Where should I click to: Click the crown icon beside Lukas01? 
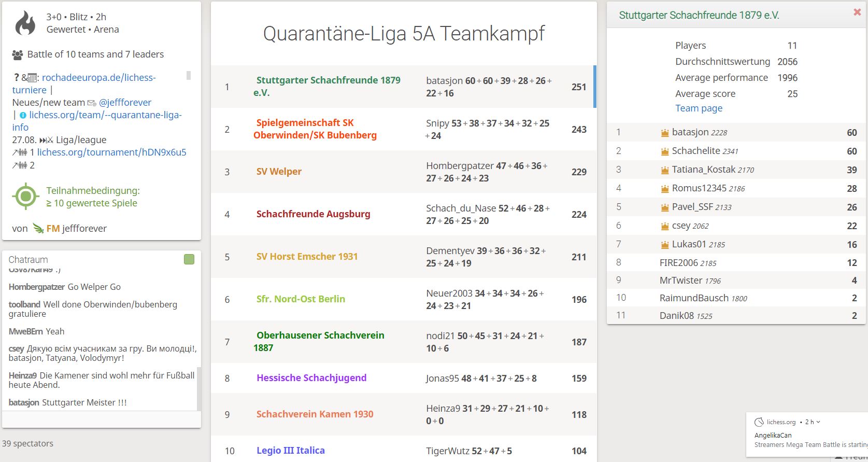pos(665,245)
